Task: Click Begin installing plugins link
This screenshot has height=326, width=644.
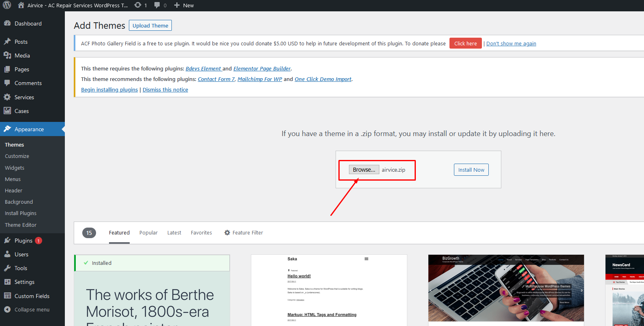Action: point(109,90)
